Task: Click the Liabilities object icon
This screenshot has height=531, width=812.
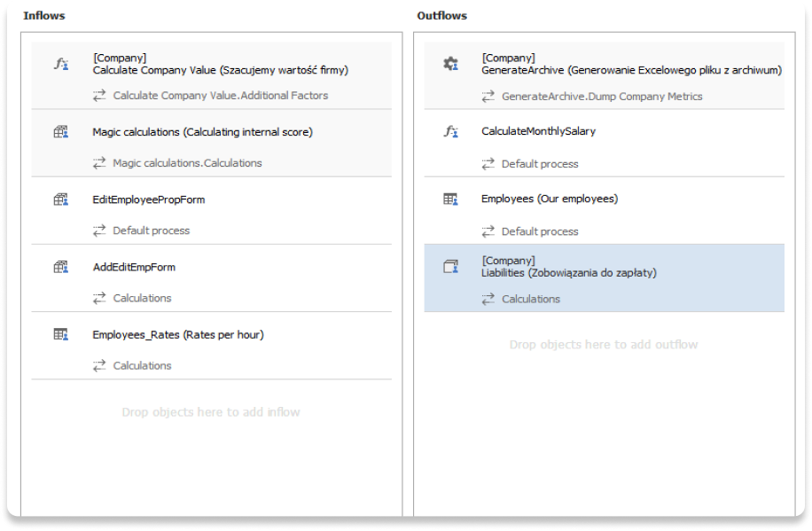Action: [450, 266]
